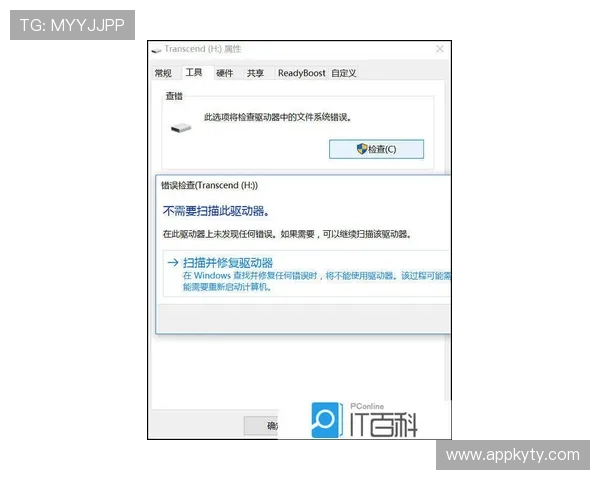Click the shield icon on 检查 button
Viewport: 600px width, 480px height.
tap(362, 149)
